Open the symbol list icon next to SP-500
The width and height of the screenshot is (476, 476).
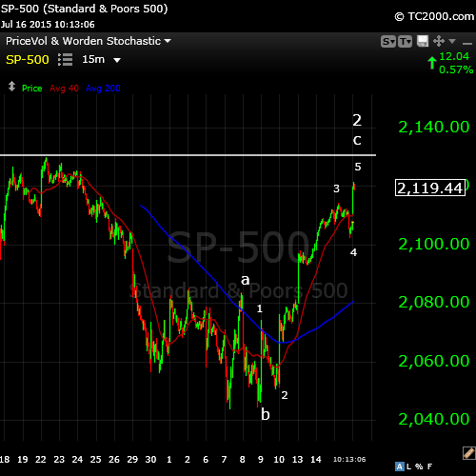pyautogui.click(x=66, y=60)
